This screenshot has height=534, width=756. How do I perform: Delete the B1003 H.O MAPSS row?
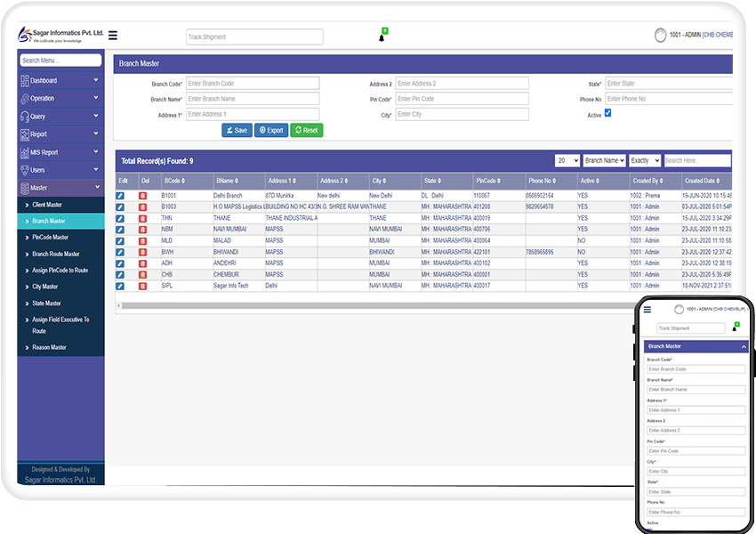click(x=142, y=207)
